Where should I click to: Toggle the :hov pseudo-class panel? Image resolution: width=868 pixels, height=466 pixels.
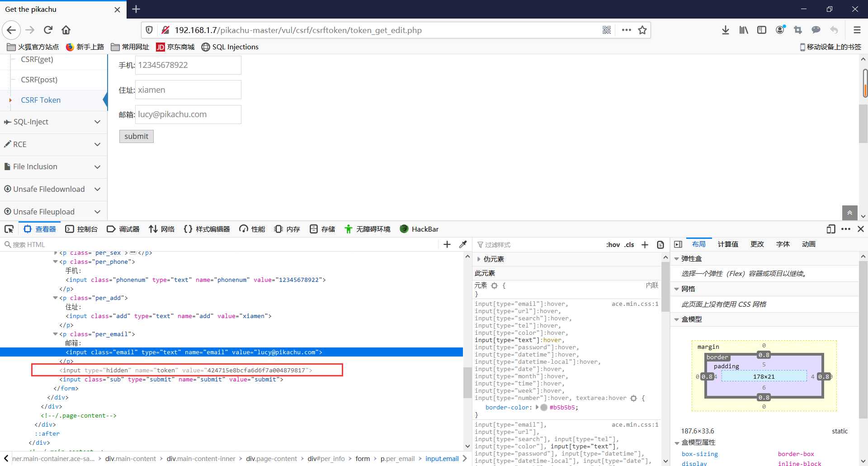coord(613,245)
